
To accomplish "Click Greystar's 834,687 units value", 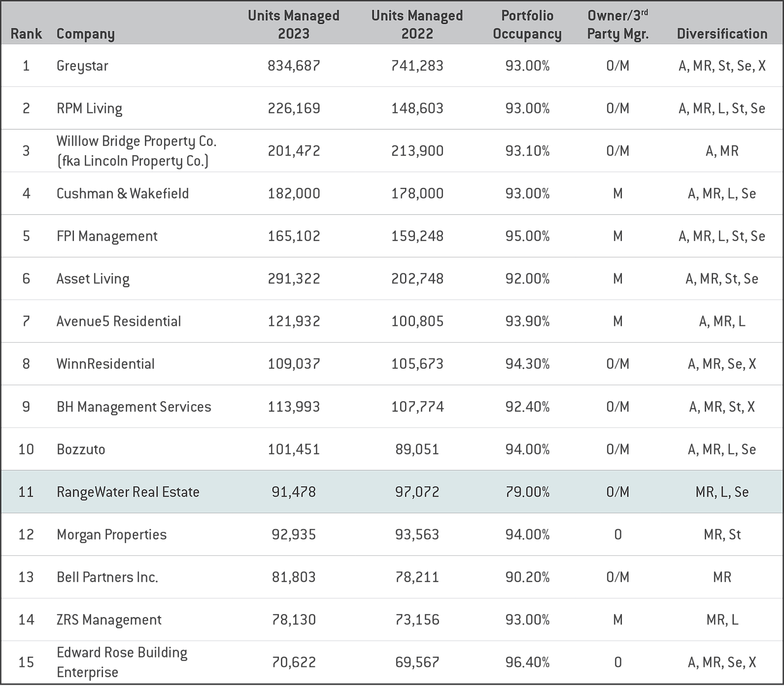I will (294, 66).
